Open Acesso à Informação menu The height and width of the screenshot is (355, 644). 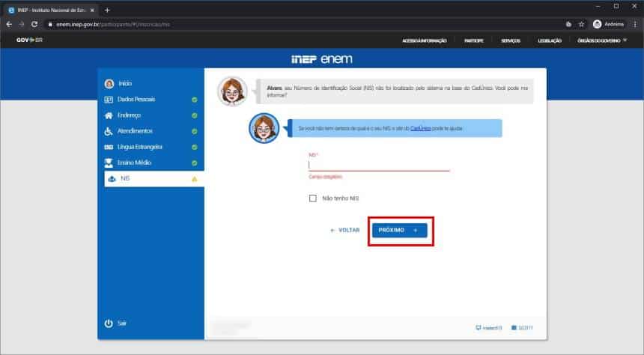[x=425, y=40]
